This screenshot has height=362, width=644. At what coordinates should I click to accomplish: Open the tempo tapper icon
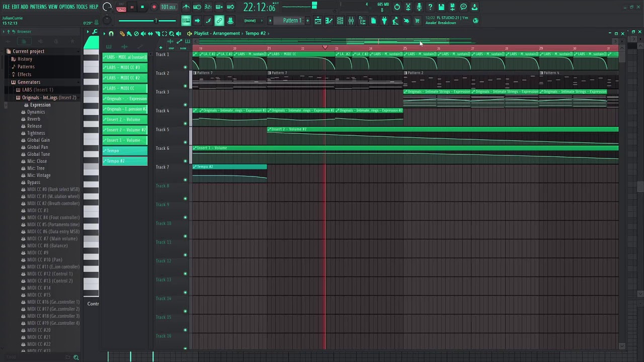pos(395,21)
